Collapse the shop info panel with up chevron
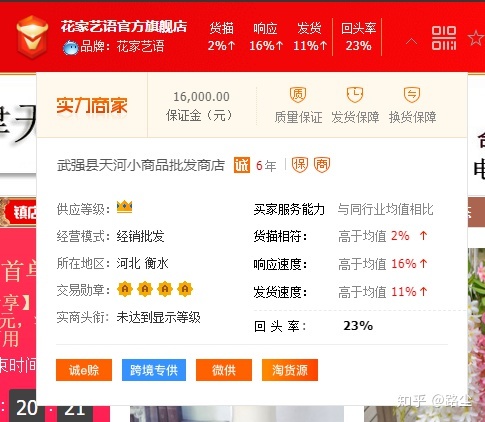485x422 pixels. [x=411, y=42]
